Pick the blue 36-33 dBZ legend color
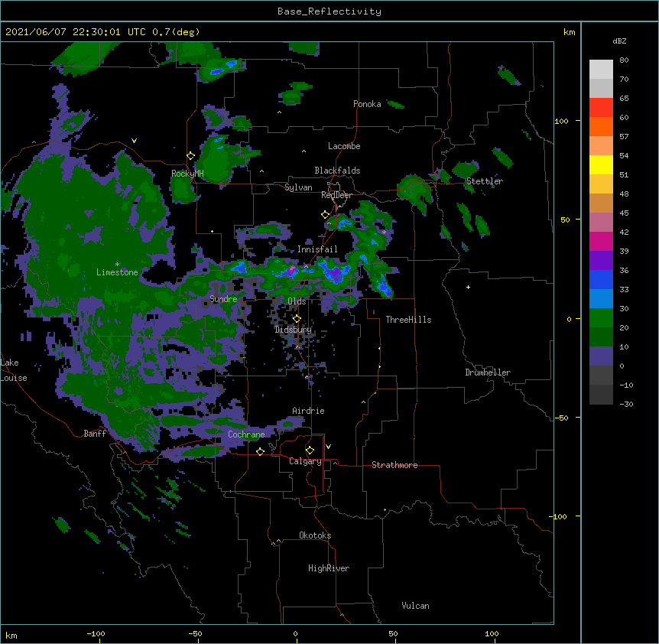Image resolution: width=659 pixels, height=644 pixels. 601,279
